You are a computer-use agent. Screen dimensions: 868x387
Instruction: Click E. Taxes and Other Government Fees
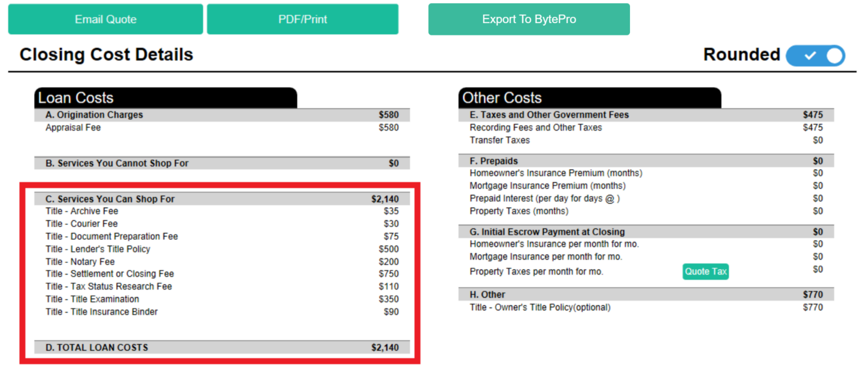tap(646, 115)
